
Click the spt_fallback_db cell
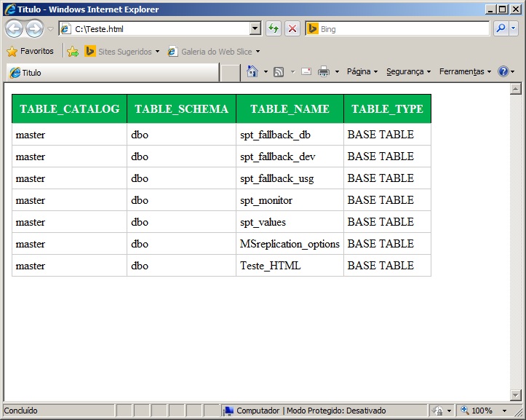pyautogui.click(x=290, y=135)
